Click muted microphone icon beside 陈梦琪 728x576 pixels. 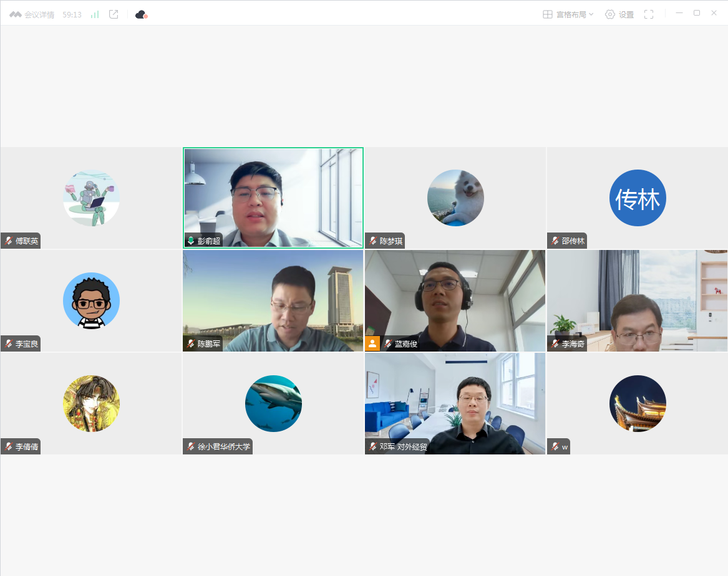[373, 241]
